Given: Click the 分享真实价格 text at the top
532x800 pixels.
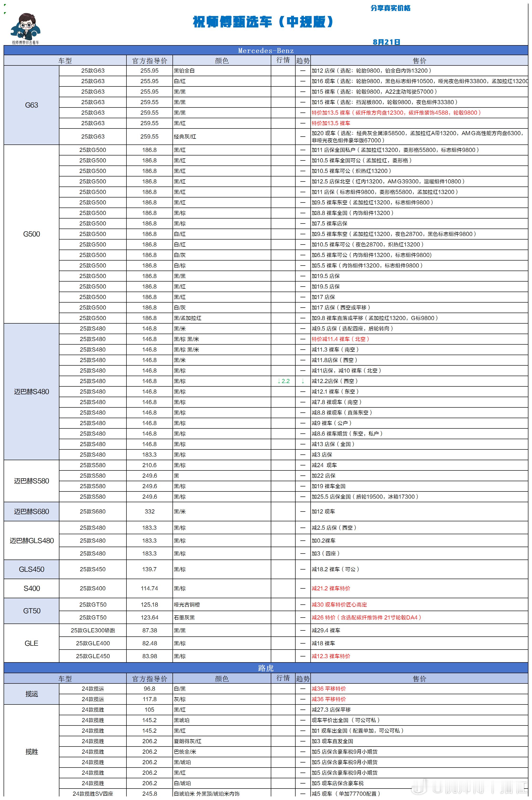Looking at the screenshot, I should 391,8.
